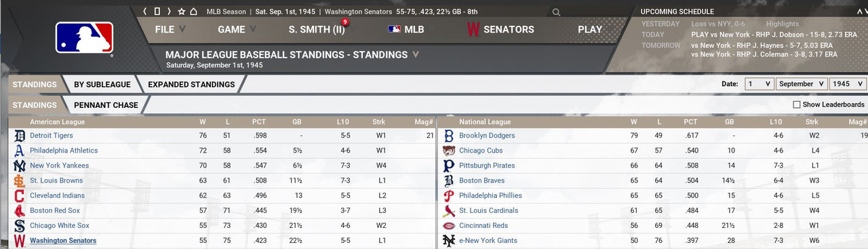Click the search magnifier icon

[557, 12]
